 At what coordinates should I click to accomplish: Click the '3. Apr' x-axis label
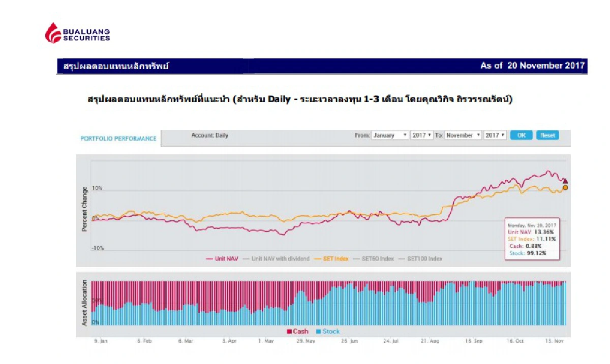pyautogui.click(x=230, y=342)
